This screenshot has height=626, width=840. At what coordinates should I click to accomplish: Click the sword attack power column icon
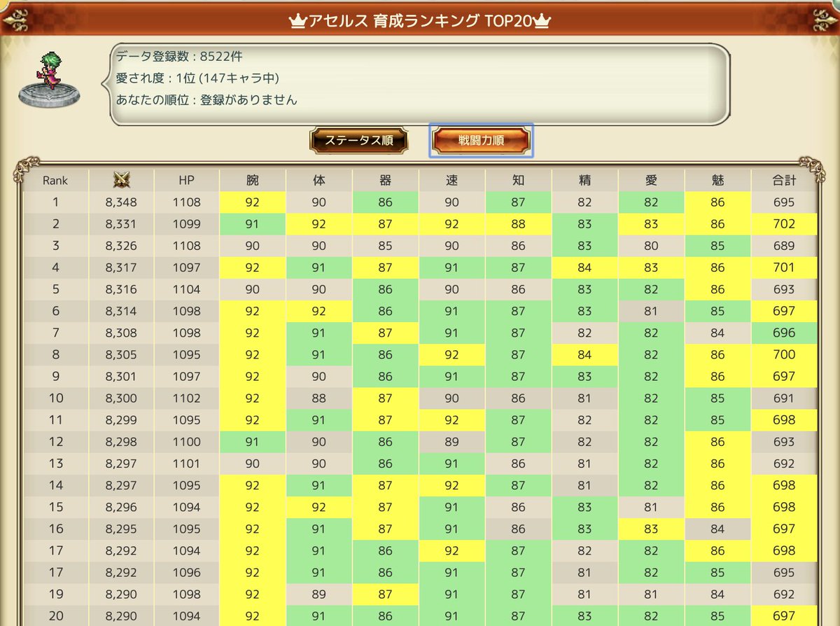(x=120, y=180)
